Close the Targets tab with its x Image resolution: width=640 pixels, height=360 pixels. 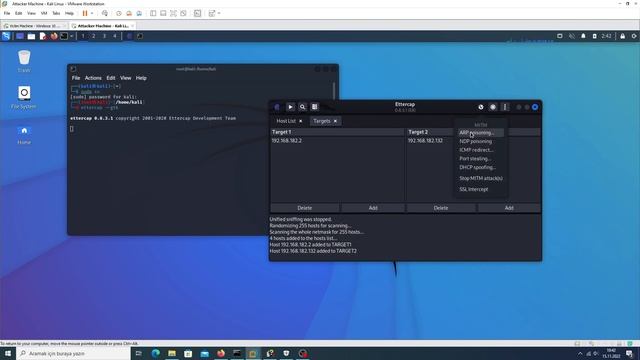(335, 121)
